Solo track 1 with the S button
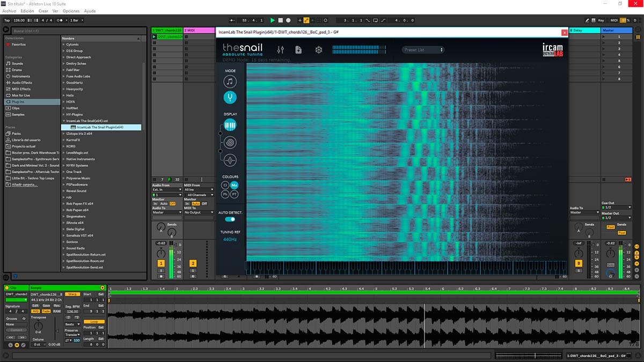 (161, 271)
